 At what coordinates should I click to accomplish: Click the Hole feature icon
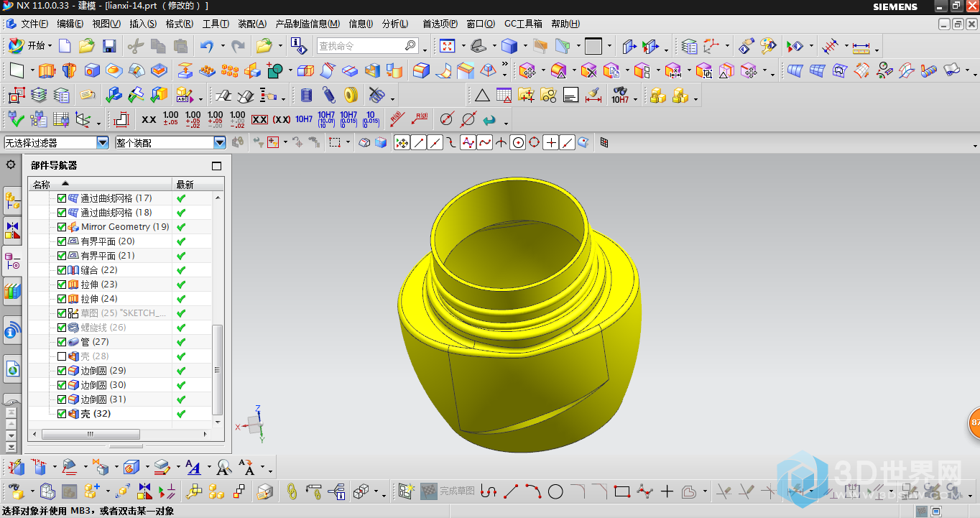tap(92, 71)
